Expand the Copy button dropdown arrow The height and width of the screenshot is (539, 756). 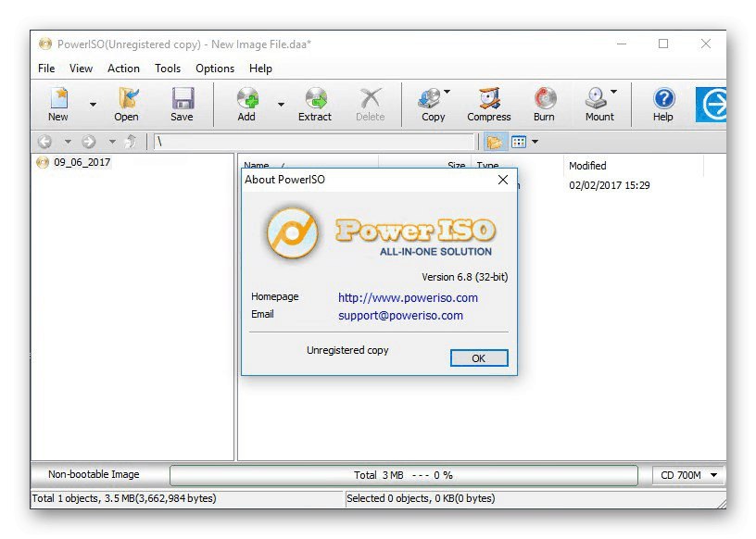point(447,92)
